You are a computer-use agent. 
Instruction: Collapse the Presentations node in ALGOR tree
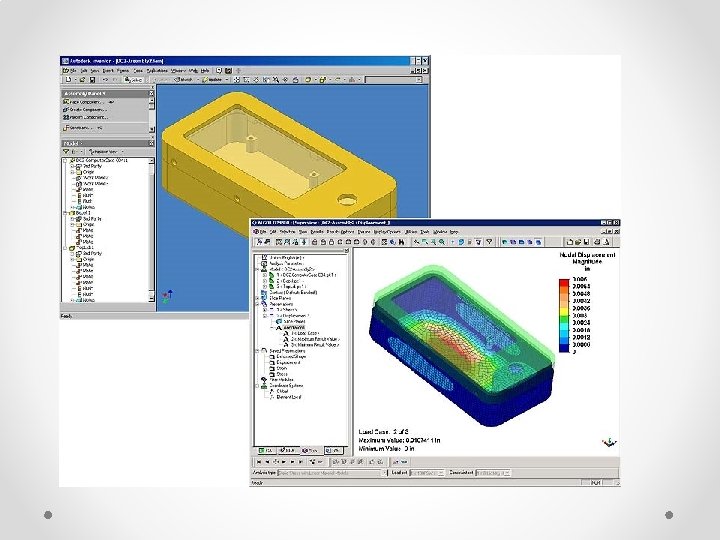[257, 304]
